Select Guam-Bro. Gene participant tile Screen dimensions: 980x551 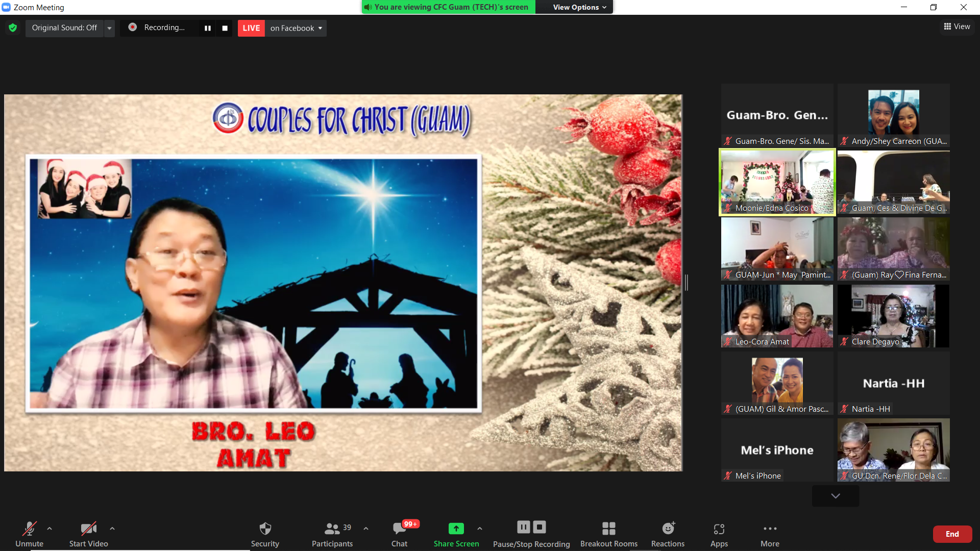pyautogui.click(x=777, y=116)
